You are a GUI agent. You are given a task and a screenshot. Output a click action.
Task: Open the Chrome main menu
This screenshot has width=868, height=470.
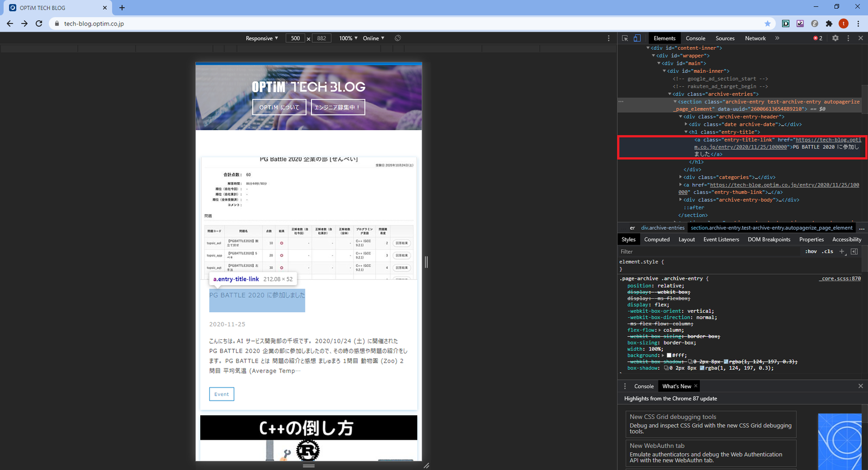[x=858, y=23]
